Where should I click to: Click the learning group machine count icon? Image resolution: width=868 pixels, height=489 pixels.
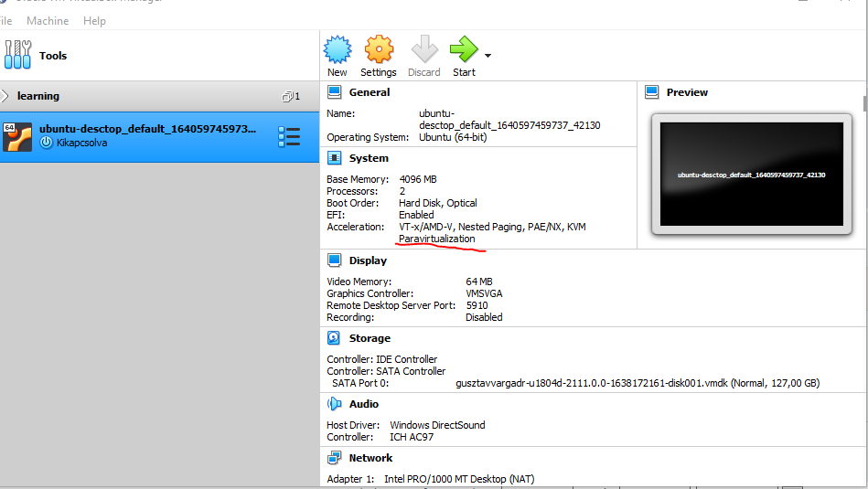pos(287,96)
